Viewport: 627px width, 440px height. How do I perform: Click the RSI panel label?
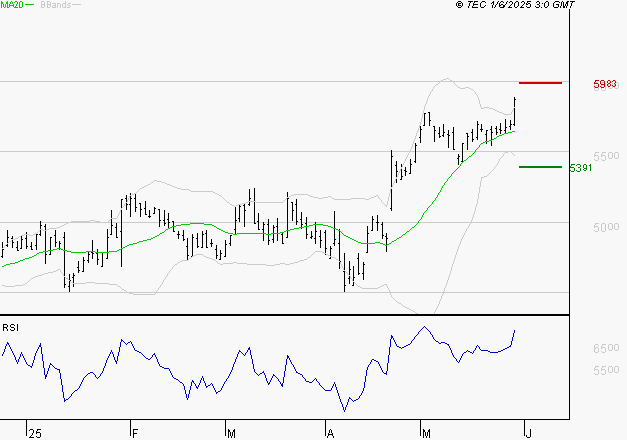[x=11, y=327]
